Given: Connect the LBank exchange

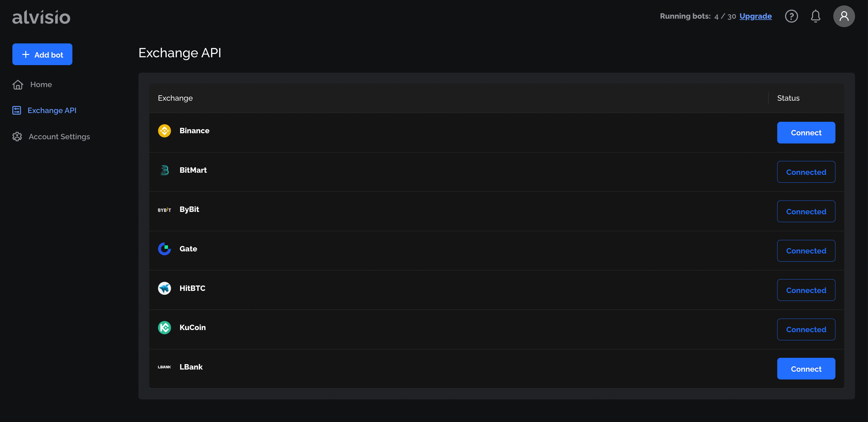Looking at the screenshot, I should [x=806, y=369].
